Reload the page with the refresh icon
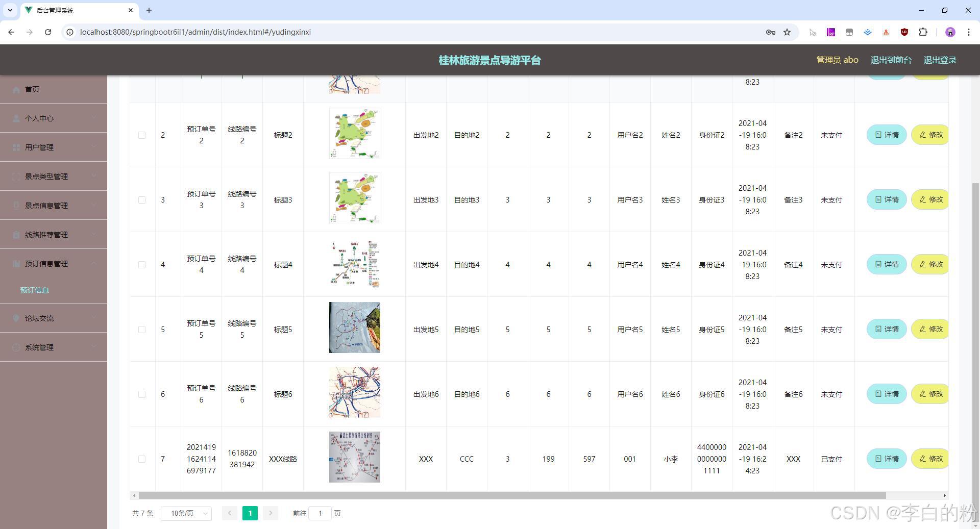This screenshot has width=980, height=529. [48, 32]
